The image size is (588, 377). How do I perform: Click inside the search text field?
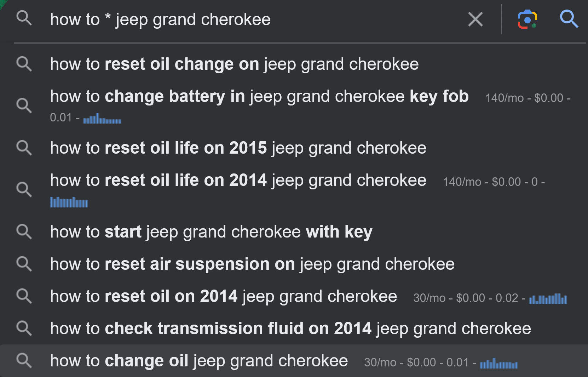coord(255,19)
